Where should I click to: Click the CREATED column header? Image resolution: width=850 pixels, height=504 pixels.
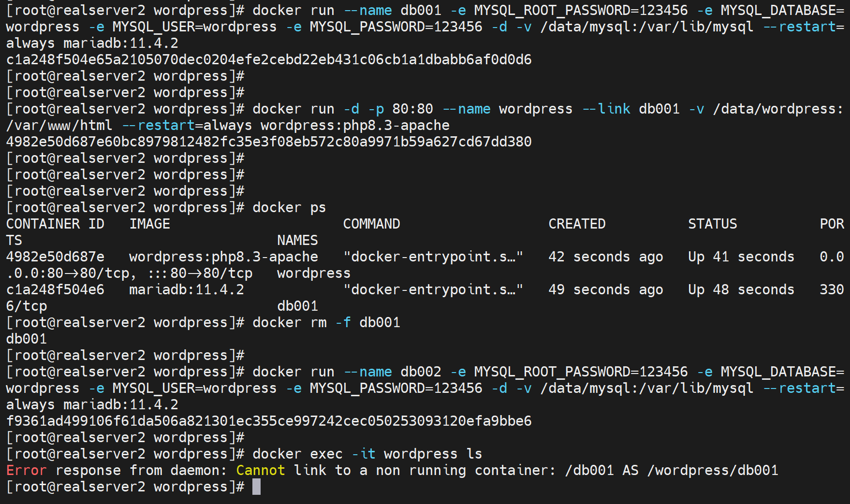[576, 224]
